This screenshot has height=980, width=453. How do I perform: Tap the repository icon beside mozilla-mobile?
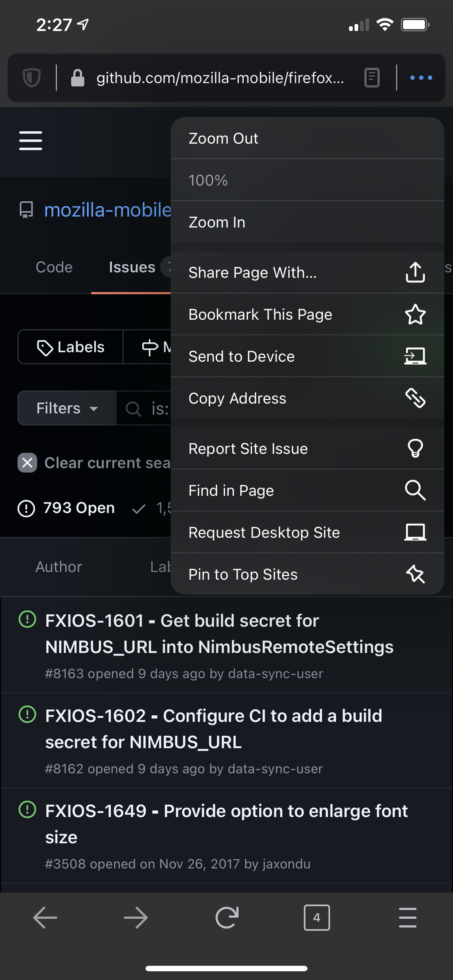[26, 210]
